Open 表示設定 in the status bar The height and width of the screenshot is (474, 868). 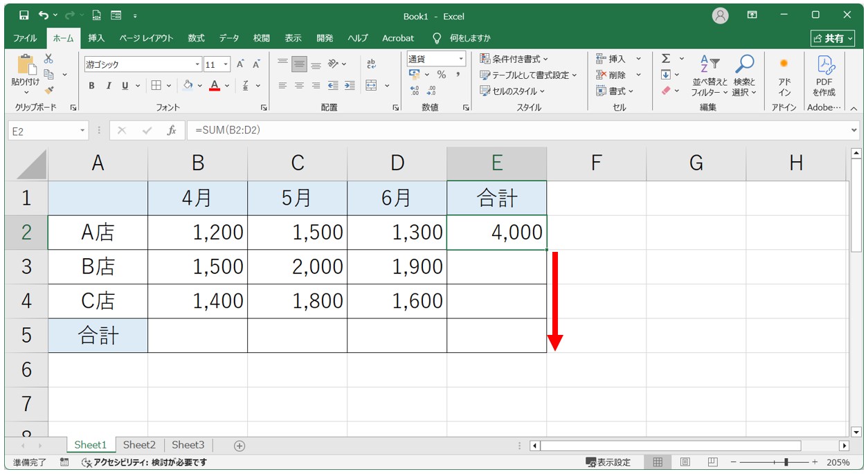608,462
